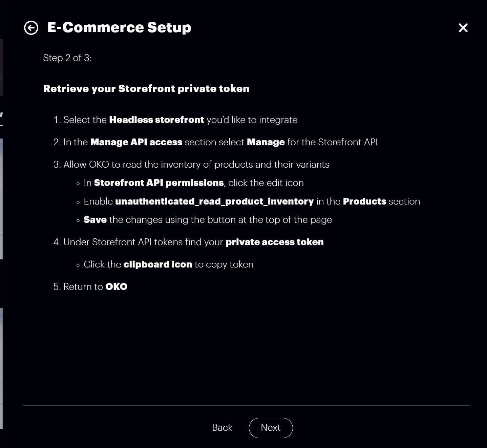Click the bold Manage word before Storefront API
Image resolution: width=487 pixels, height=448 pixels.
[x=266, y=142]
